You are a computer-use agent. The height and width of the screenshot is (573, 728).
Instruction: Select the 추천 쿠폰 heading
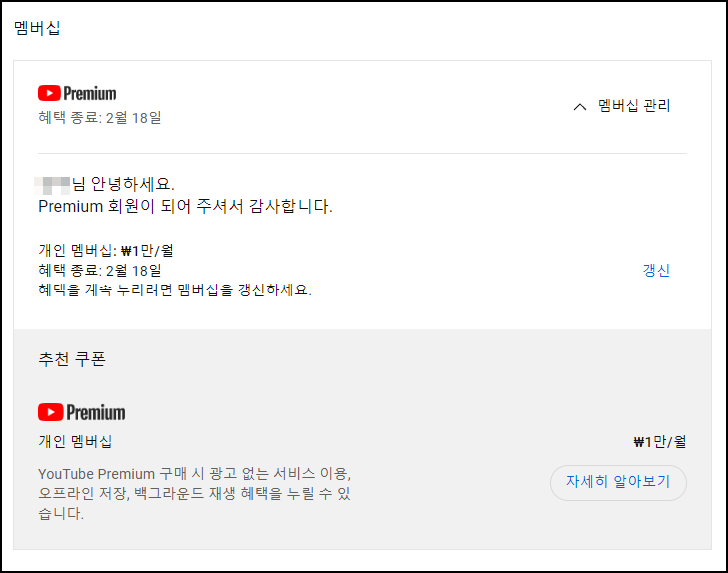click(x=72, y=359)
